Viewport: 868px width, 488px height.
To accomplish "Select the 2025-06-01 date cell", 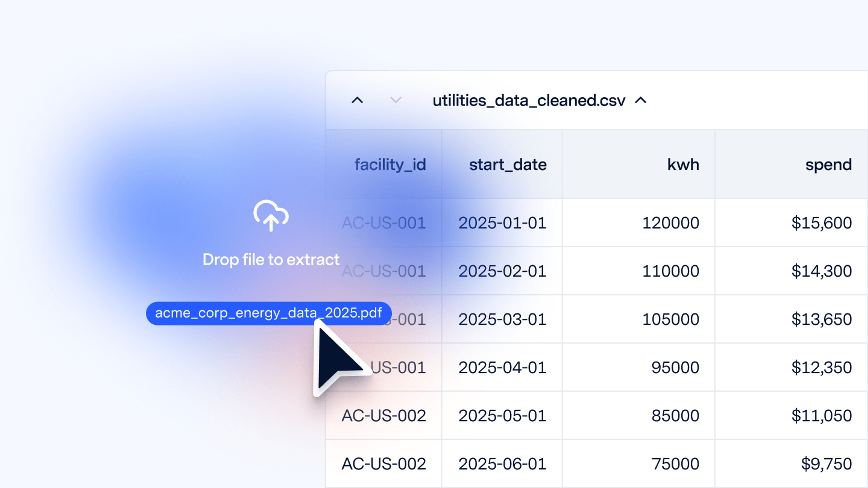I will [502, 463].
